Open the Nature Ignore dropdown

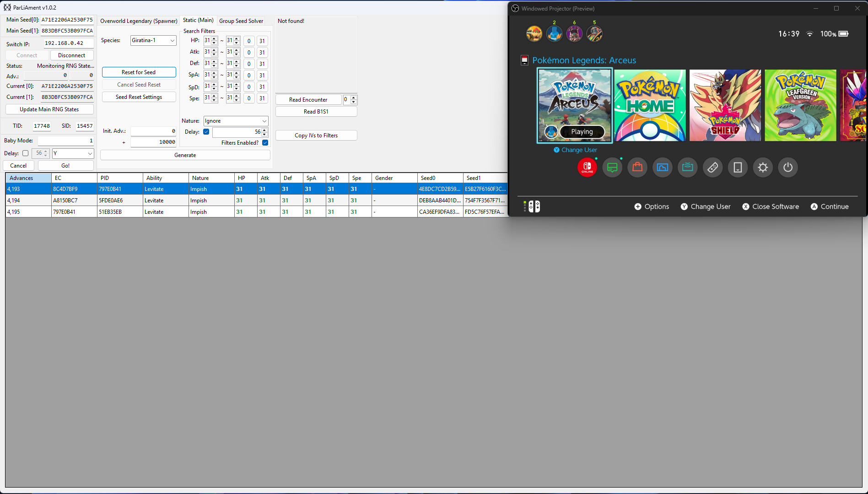pyautogui.click(x=236, y=121)
